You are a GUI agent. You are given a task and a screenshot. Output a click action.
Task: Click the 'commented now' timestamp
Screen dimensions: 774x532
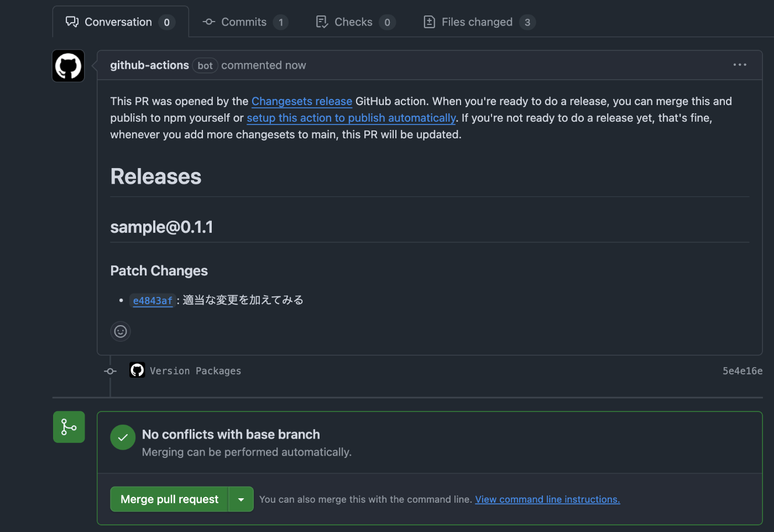[x=264, y=65]
